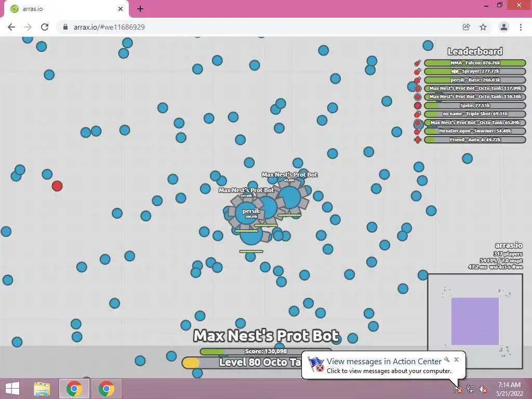Click the Sprayer 277.72k leaderboard entry
This screenshot has height=399, width=532.
475,71
